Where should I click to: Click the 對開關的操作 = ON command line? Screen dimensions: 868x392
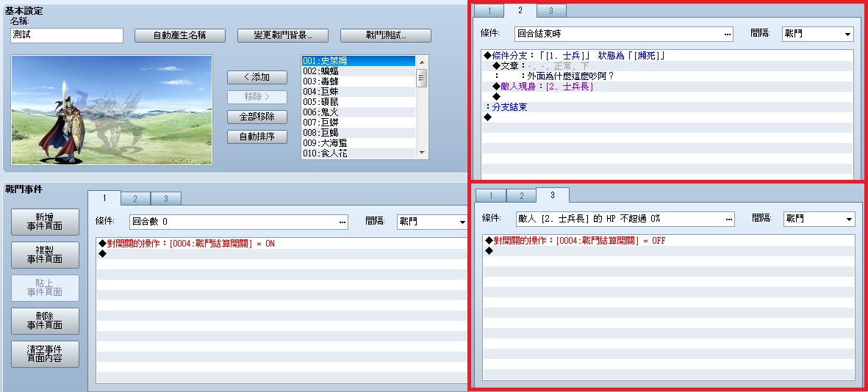click(282, 244)
